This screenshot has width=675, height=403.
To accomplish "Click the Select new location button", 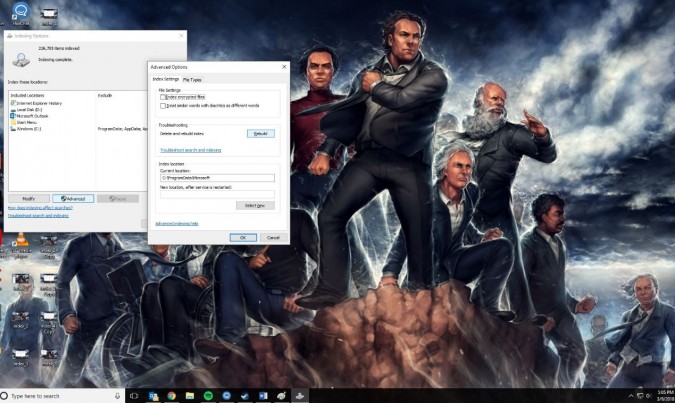I will pyautogui.click(x=255, y=205).
